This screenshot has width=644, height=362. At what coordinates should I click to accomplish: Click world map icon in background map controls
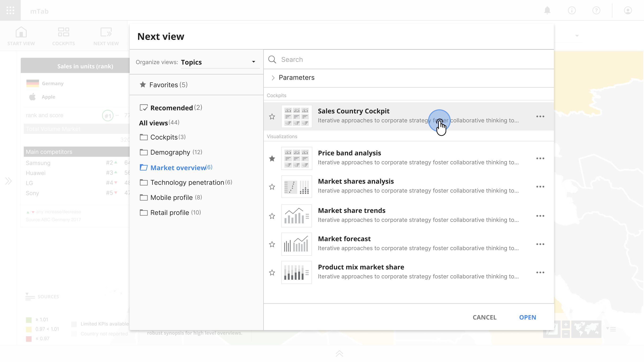point(586,329)
